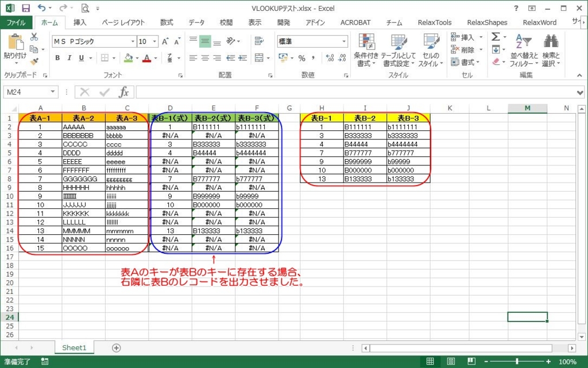Click the Insert Function fx button
This screenshot has width=588, height=368.
123,92
